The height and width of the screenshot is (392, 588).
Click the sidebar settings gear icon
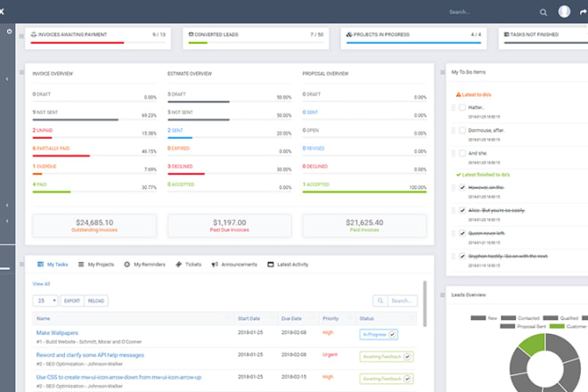pos(9,31)
